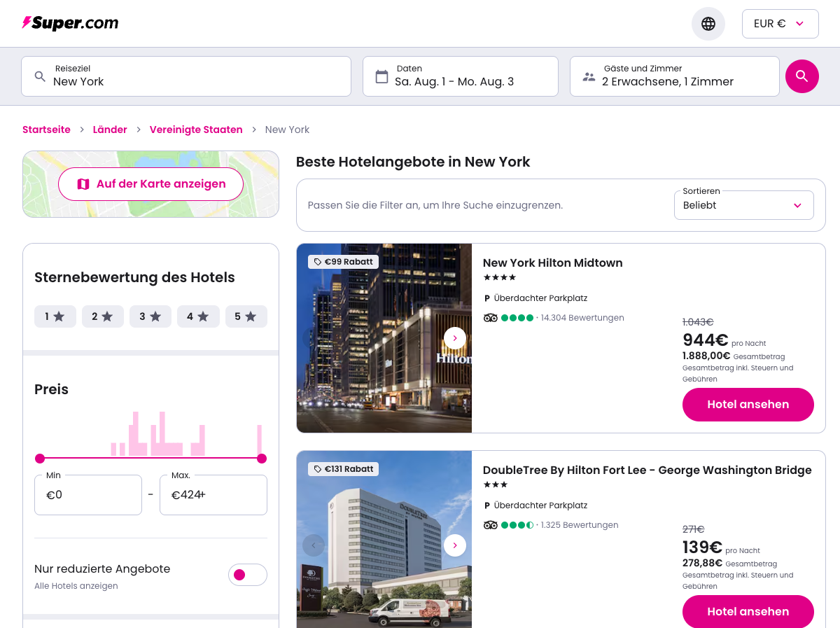Click the minimum price slider handle

click(x=40, y=459)
